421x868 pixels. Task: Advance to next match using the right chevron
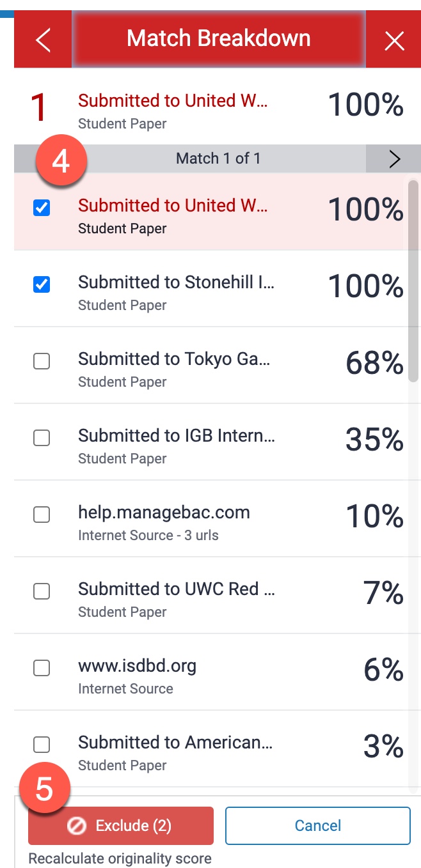[394, 159]
